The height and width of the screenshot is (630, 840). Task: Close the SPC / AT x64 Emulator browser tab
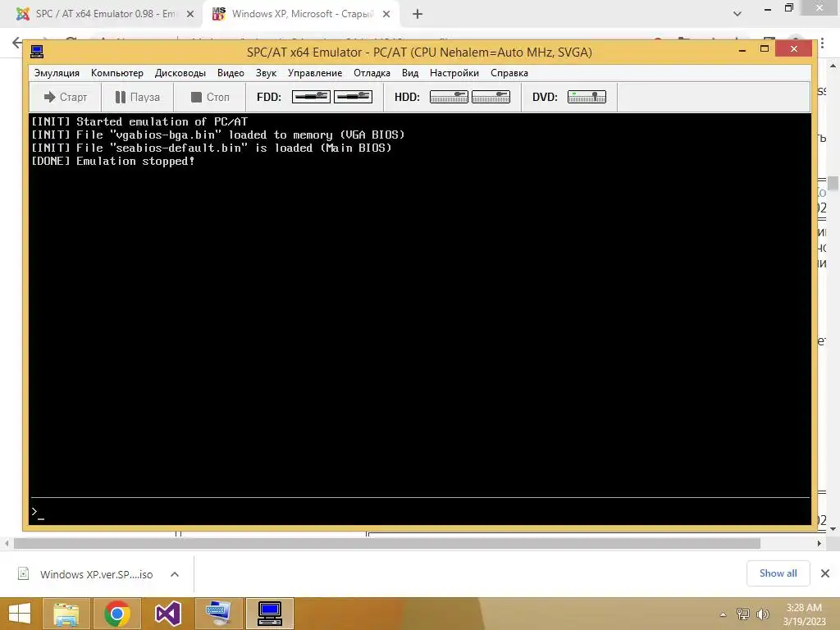pyautogui.click(x=190, y=14)
